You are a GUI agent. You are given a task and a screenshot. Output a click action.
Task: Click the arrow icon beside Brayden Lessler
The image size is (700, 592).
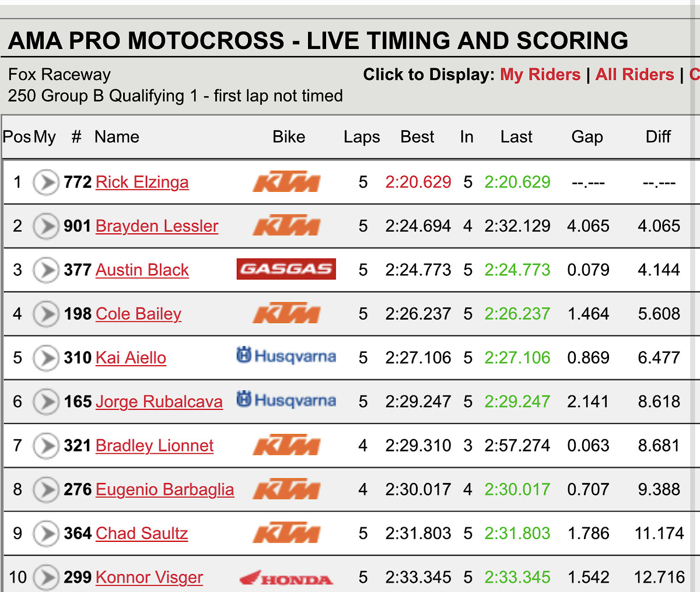pyautogui.click(x=45, y=226)
